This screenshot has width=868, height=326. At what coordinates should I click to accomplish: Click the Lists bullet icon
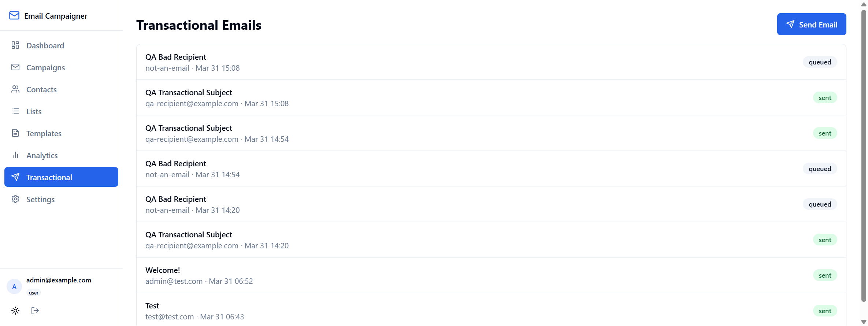15,111
